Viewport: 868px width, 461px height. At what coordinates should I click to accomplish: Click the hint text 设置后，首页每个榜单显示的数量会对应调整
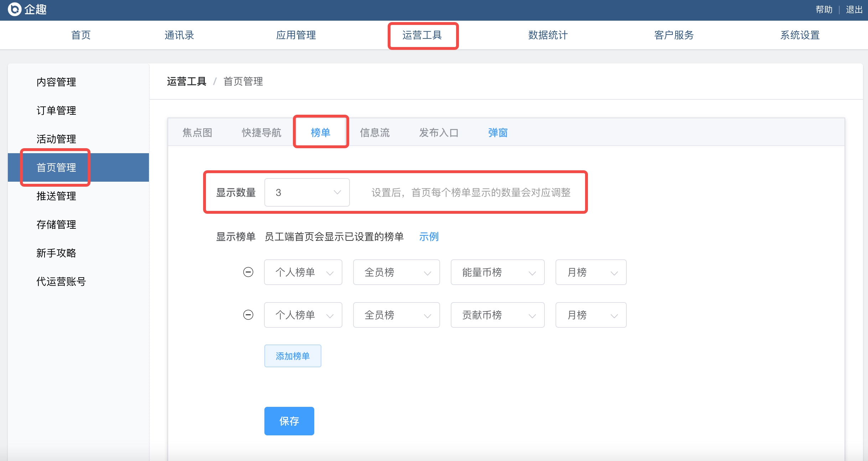[471, 192]
